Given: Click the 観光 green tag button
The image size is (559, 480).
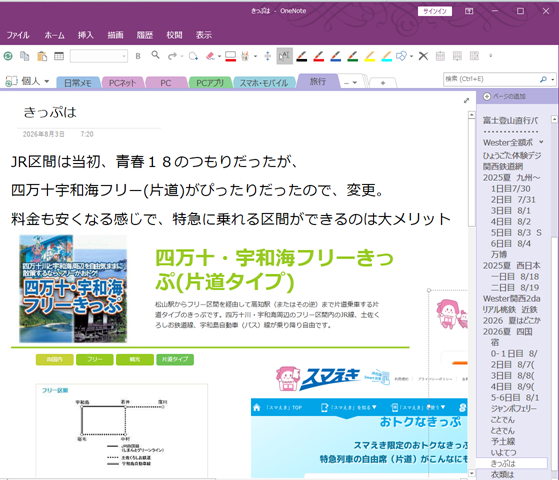Looking at the screenshot, I should (x=135, y=359).
